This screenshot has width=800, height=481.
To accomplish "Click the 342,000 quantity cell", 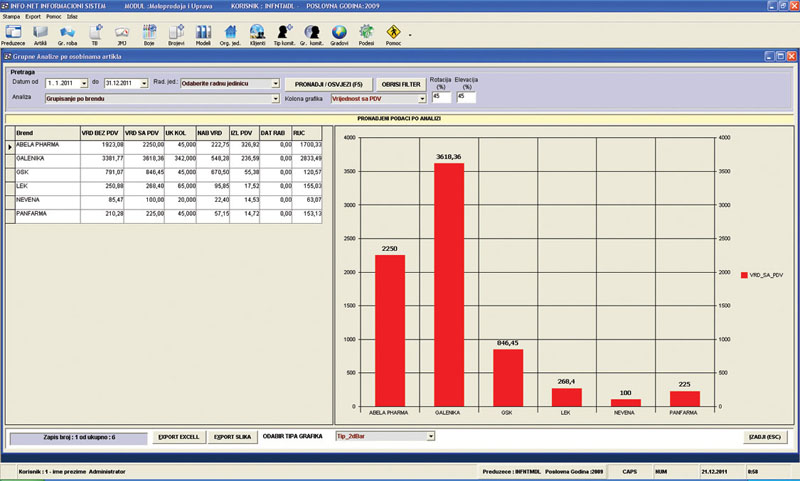I will point(180,160).
